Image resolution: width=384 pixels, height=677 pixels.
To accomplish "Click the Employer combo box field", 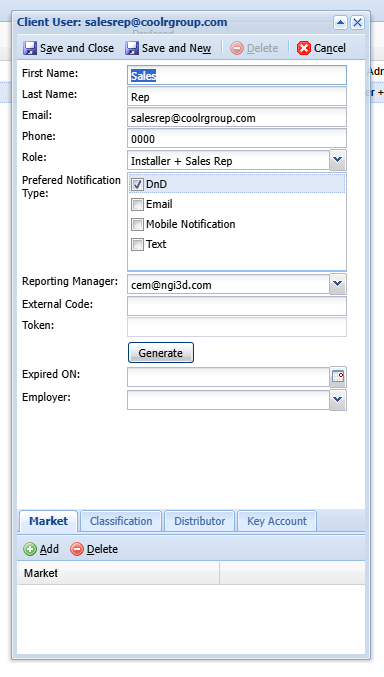I will (228, 400).
